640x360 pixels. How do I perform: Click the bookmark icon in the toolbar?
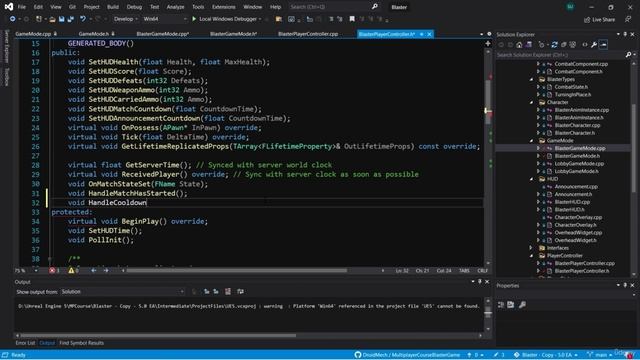coord(352,19)
